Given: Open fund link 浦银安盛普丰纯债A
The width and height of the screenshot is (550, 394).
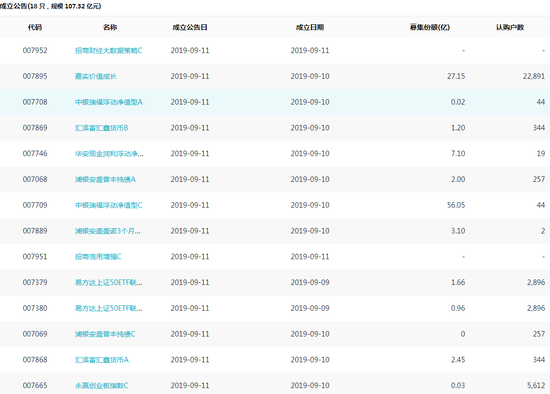Looking at the screenshot, I should pos(105,179).
